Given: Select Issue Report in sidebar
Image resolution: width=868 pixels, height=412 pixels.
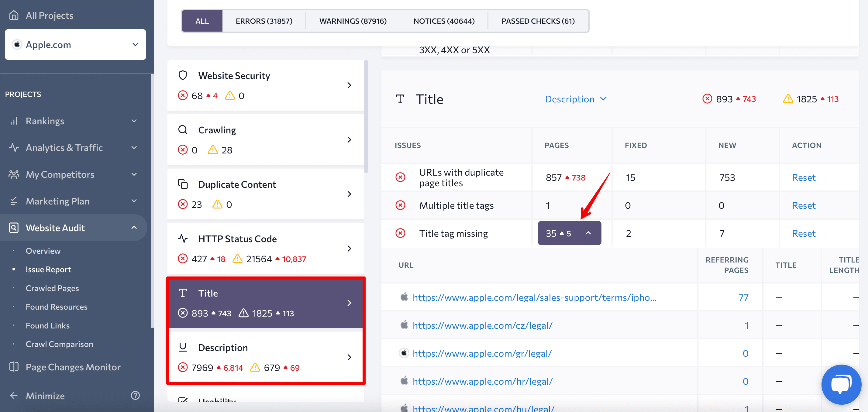Looking at the screenshot, I should [x=48, y=269].
